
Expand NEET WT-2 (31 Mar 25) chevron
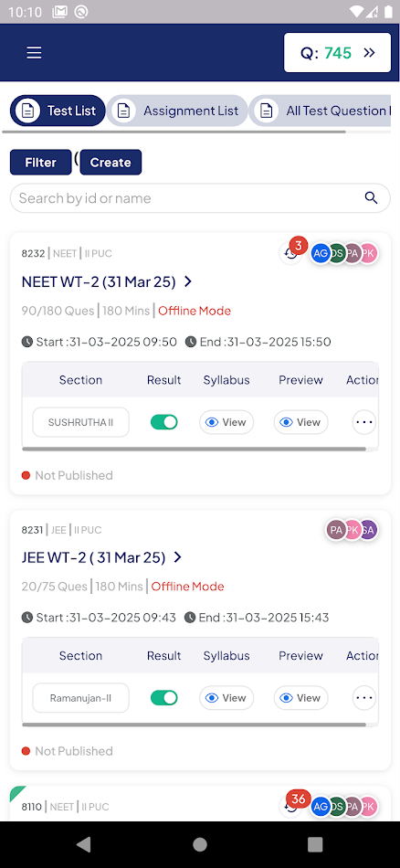[x=188, y=281]
